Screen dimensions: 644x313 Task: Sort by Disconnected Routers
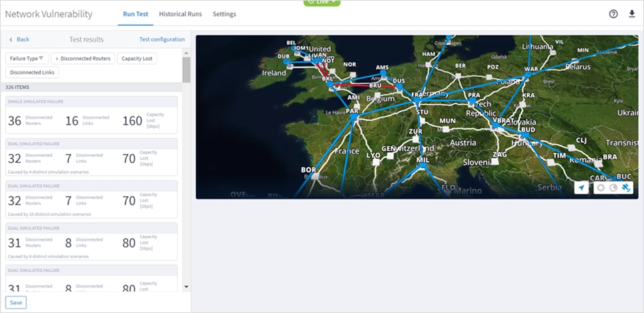83,58
